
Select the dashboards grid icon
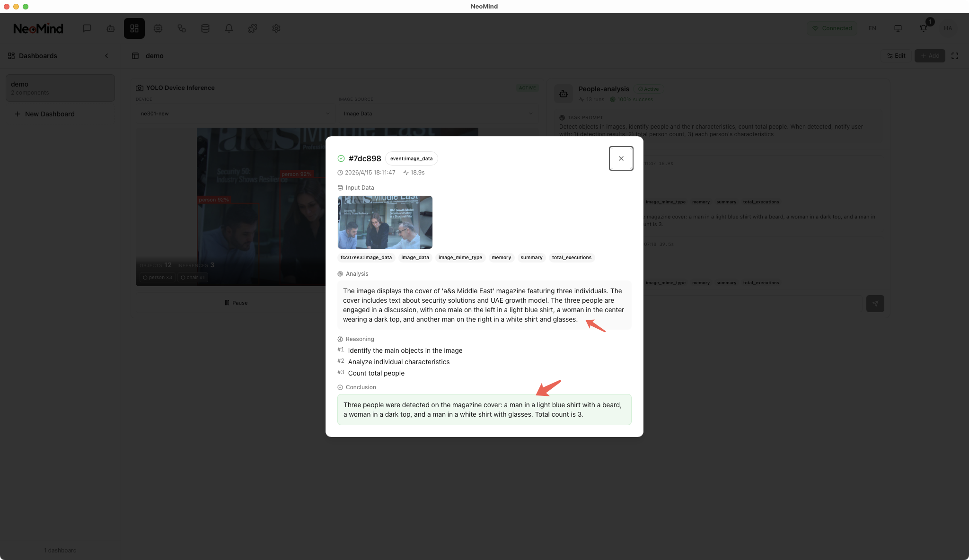click(134, 28)
